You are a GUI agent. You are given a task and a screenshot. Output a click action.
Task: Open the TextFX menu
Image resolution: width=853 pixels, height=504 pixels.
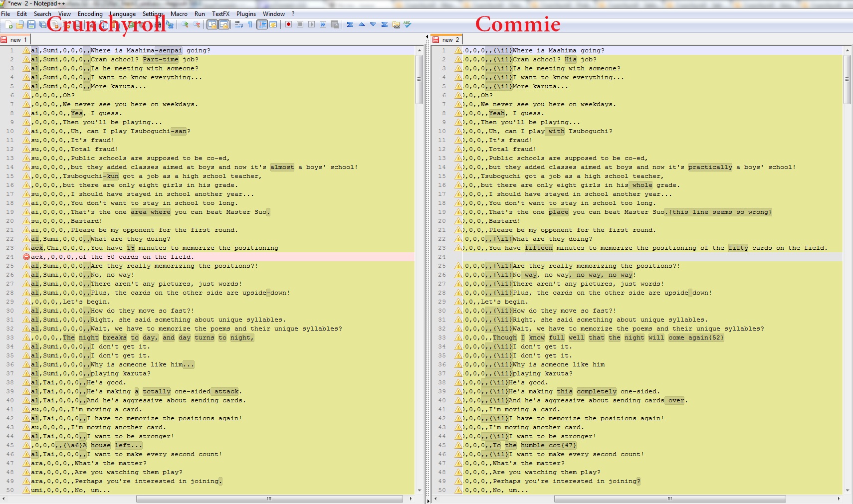(x=220, y=14)
